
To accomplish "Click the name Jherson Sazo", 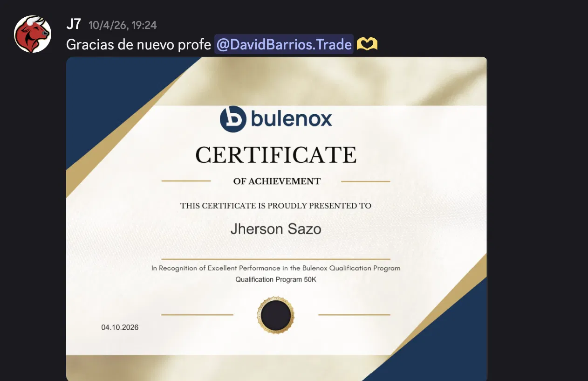I will [x=276, y=229].
